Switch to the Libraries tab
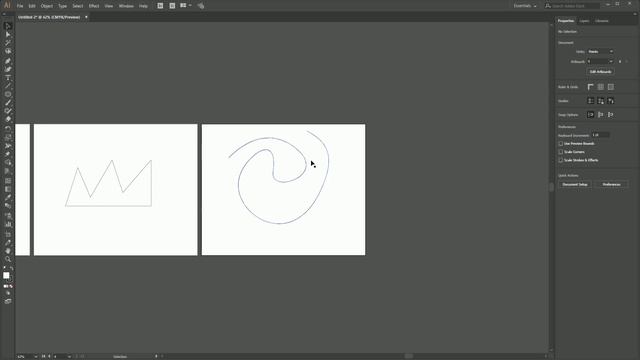Viewport: 640px width, 360px height. 602,21
